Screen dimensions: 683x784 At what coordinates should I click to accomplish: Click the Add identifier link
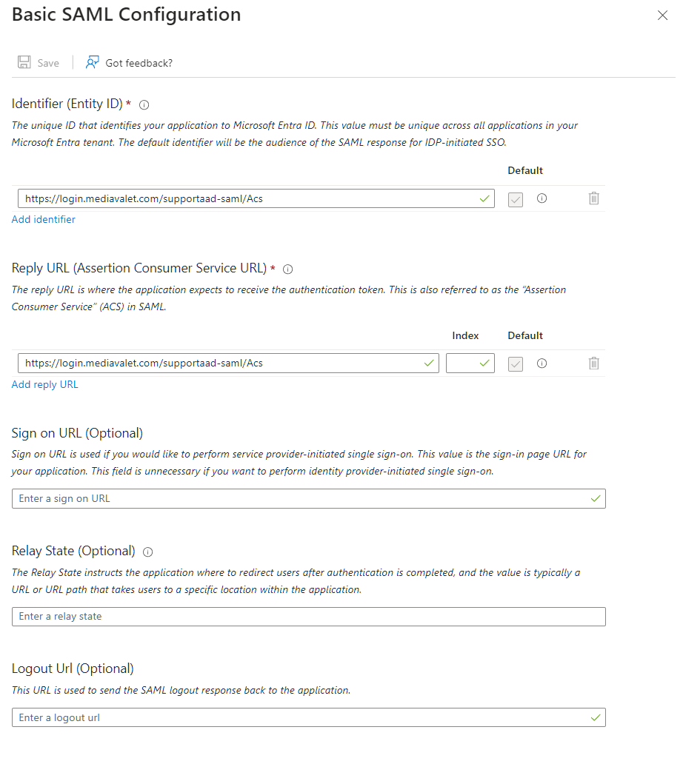43,219
